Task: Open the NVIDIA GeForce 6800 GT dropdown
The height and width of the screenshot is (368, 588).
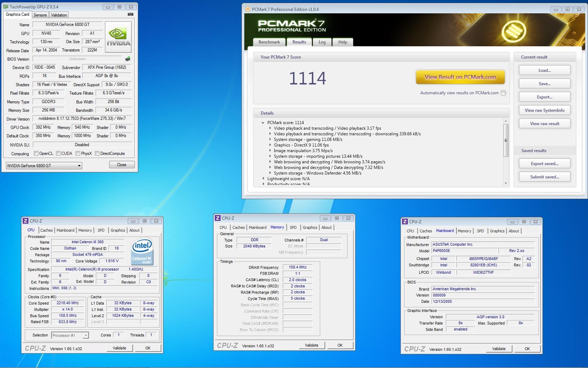Action: (x=44, y=165)
